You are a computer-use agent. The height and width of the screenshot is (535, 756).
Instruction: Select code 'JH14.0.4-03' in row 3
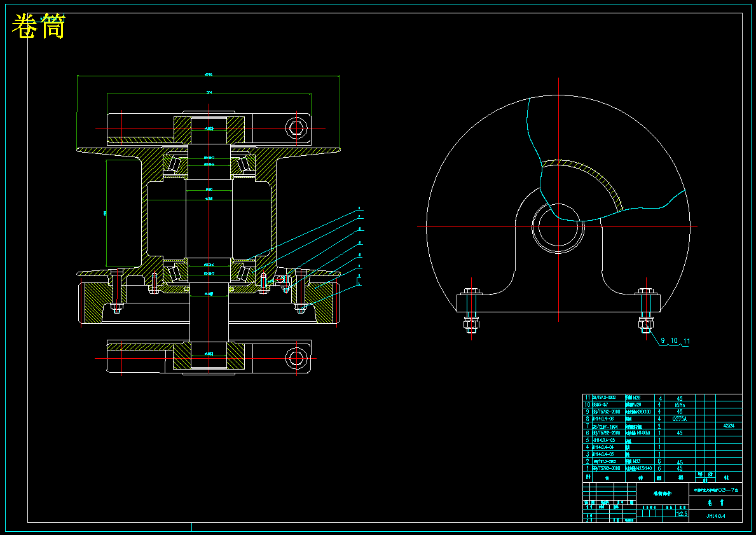click(x=603, y=454)
